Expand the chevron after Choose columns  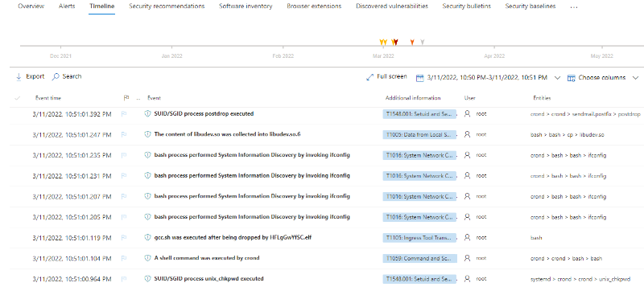(636, 77)
